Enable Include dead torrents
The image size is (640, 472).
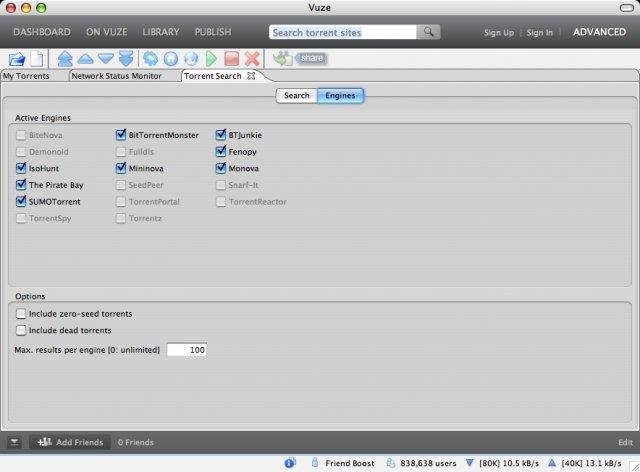pos(21,330)
